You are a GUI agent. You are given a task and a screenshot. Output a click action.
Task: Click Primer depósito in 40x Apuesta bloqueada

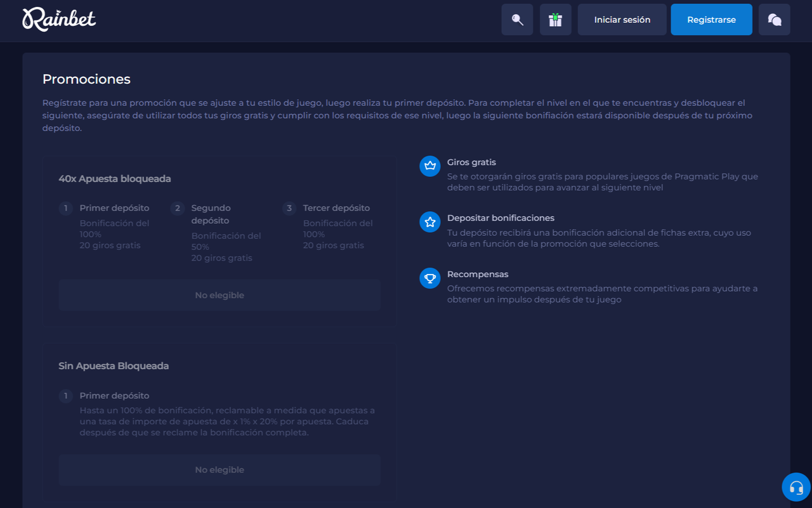pyautogui.click(x=114, y=208)
